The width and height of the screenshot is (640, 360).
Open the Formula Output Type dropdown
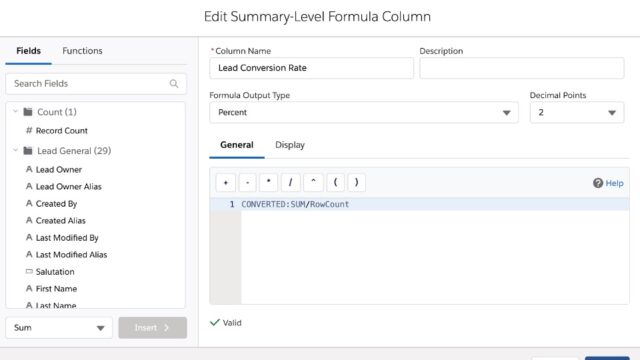click(x=364, y=113)
